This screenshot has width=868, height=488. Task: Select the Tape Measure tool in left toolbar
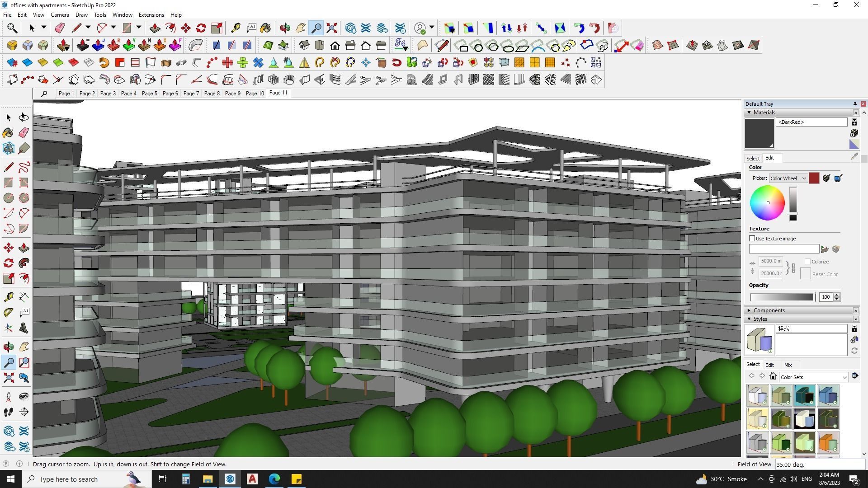[8, 297]
